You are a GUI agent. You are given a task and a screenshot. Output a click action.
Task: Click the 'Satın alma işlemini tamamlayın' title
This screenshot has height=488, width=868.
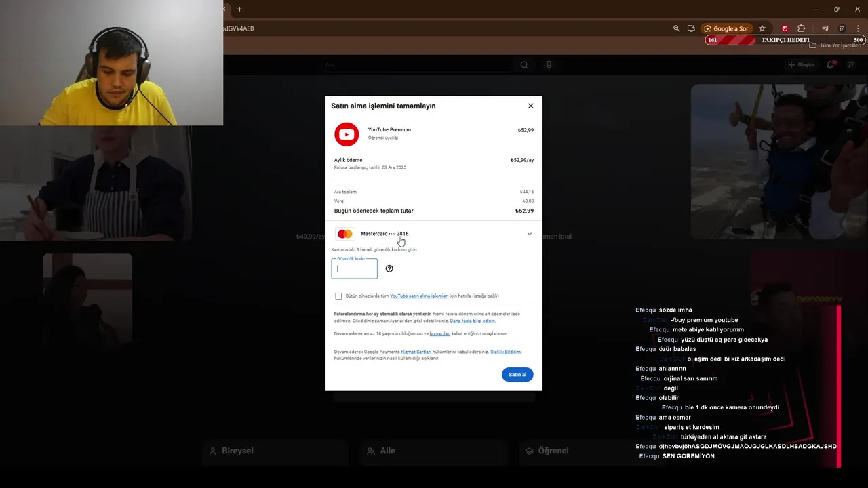383,106
